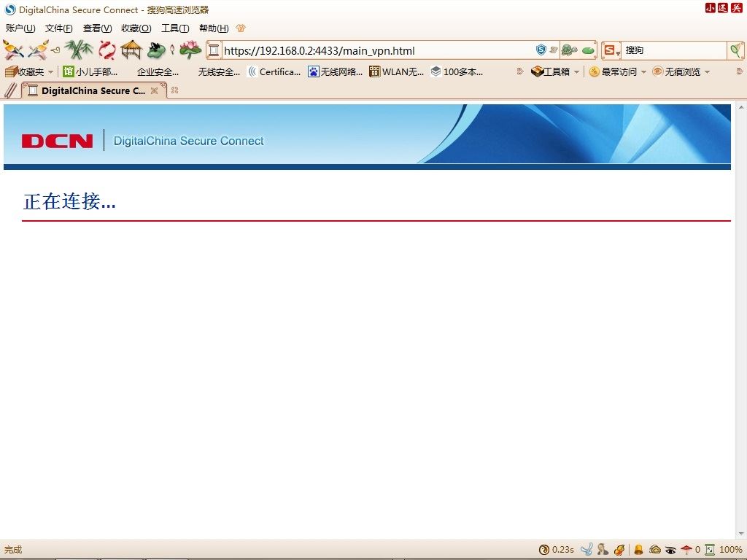Click the 100% zoom level text
This screenshot has height=560, width=747.
[x=730, y=550]
